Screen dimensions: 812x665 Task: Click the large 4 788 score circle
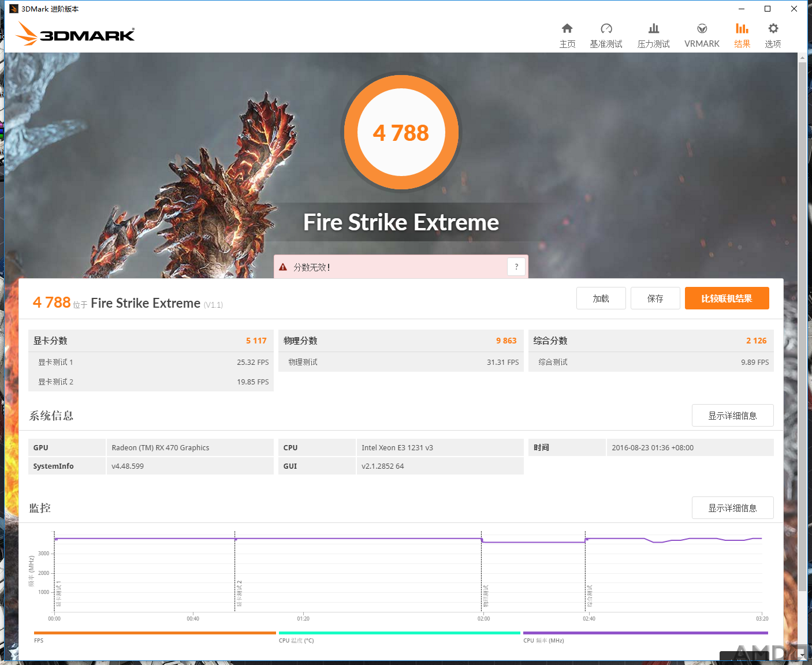click(401, 133)
